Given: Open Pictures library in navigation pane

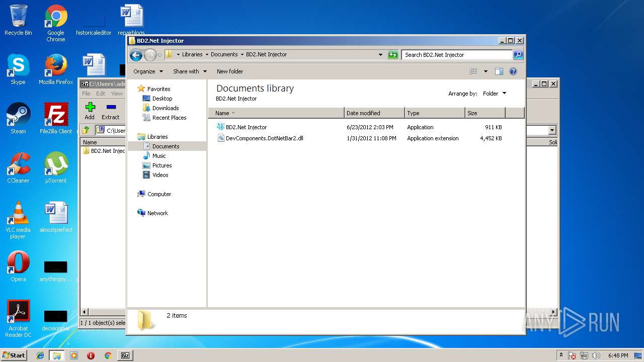Looking at the screenshot, I should point(162,165).
